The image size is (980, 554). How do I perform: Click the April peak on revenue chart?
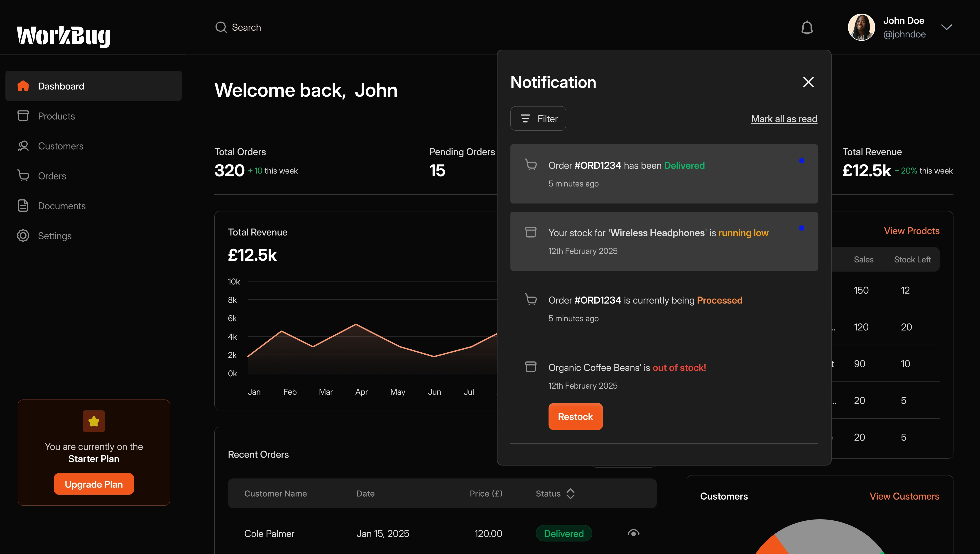[x=356, y=324]
